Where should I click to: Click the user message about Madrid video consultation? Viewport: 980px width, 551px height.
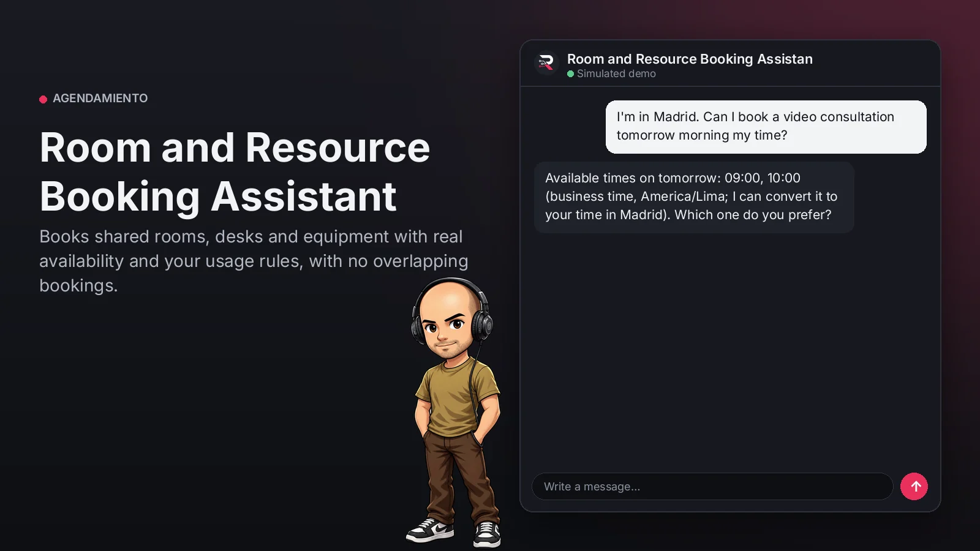tap(766, 127)
